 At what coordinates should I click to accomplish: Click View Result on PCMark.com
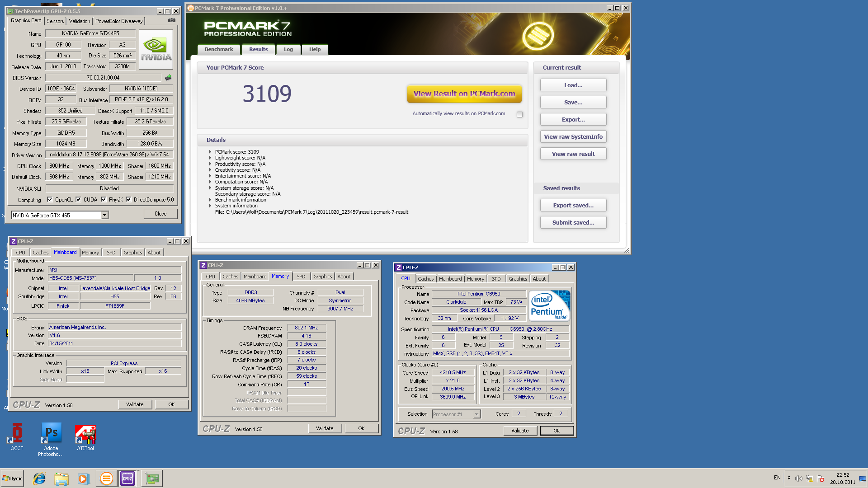[x=464, y=94]
